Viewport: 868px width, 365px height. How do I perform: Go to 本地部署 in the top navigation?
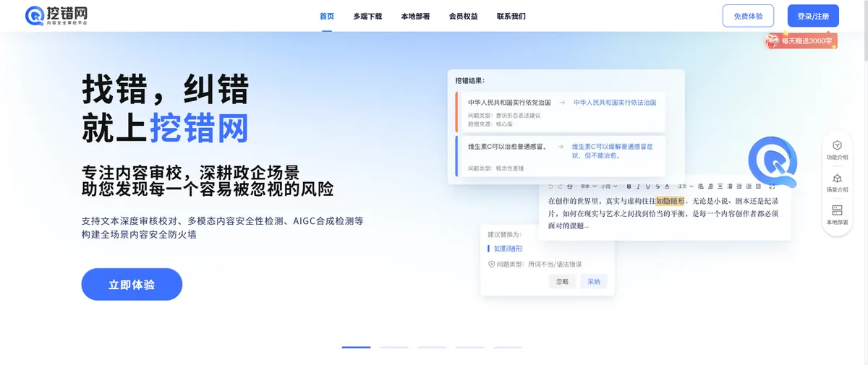tap(415, 16)
